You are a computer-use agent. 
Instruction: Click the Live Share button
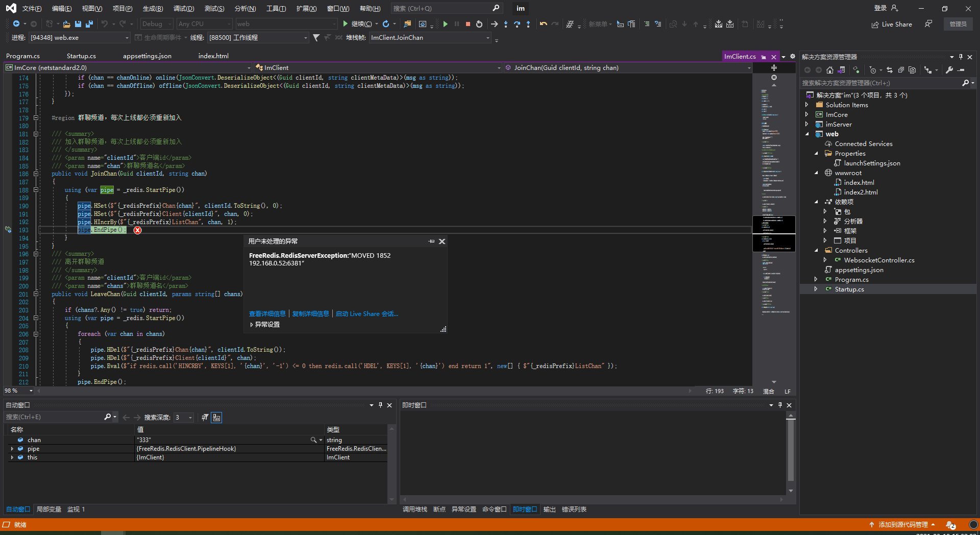point(892,24)
